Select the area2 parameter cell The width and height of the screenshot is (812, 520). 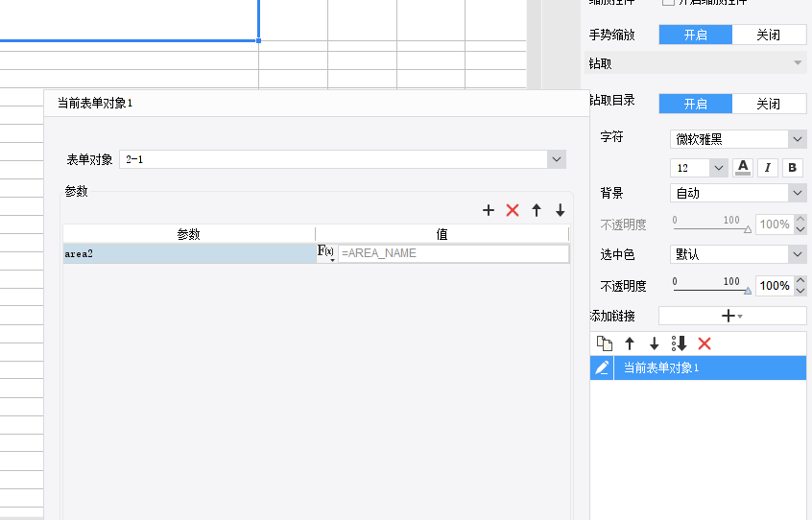click(189, 253)
